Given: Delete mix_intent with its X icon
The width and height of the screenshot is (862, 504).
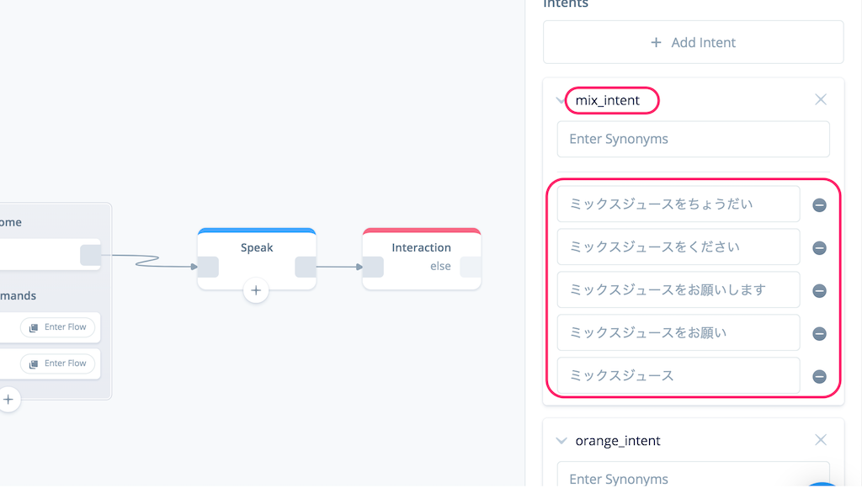Looking at the screenshot, I should tap(821, 100).
